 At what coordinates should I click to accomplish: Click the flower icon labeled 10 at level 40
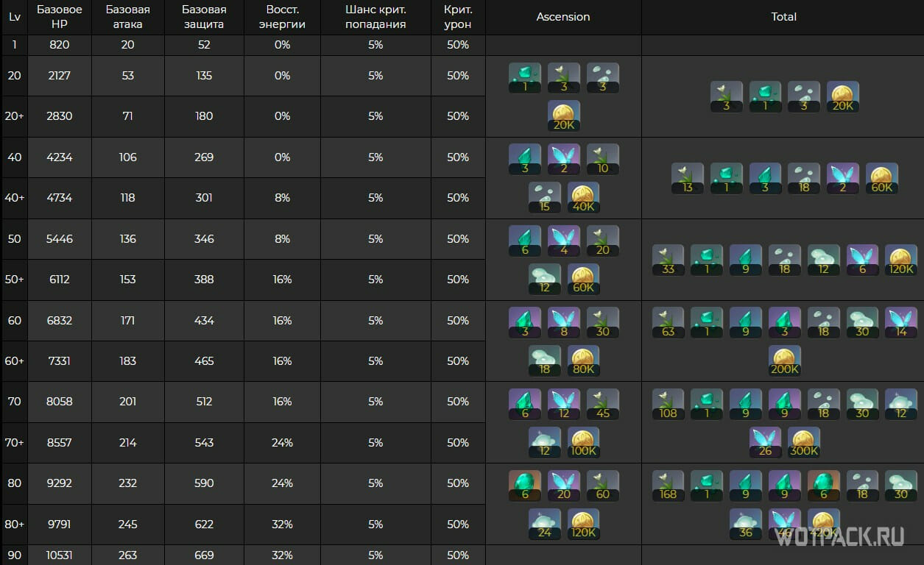[603, 160]
